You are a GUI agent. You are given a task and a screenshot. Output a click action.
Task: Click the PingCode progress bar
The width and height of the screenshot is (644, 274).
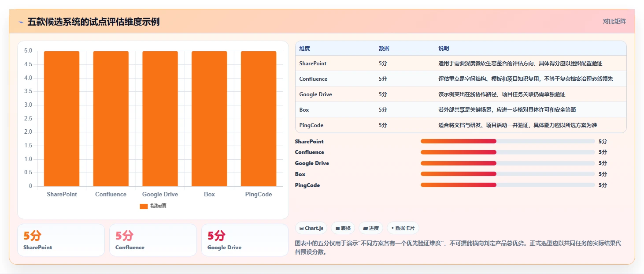(x=508, y=185)
